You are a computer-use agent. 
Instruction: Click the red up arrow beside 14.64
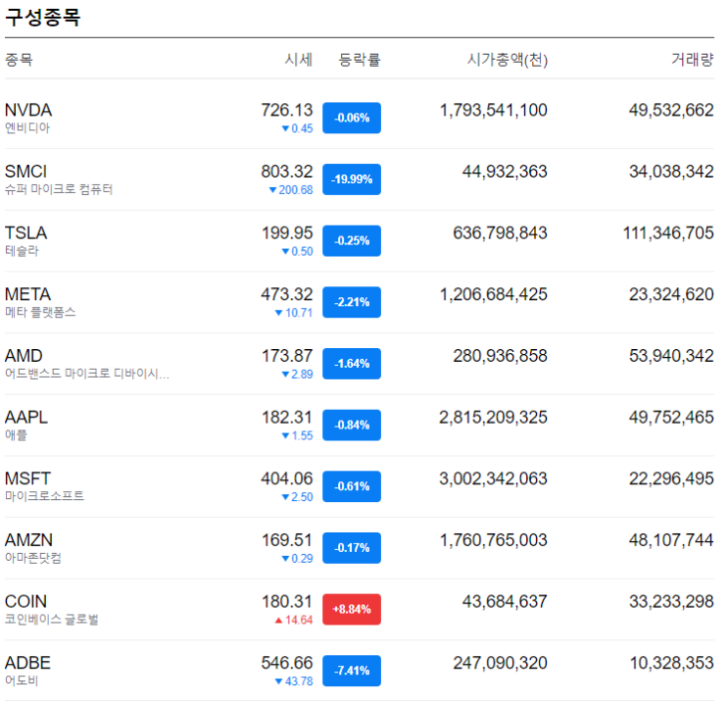click(278, 620)
